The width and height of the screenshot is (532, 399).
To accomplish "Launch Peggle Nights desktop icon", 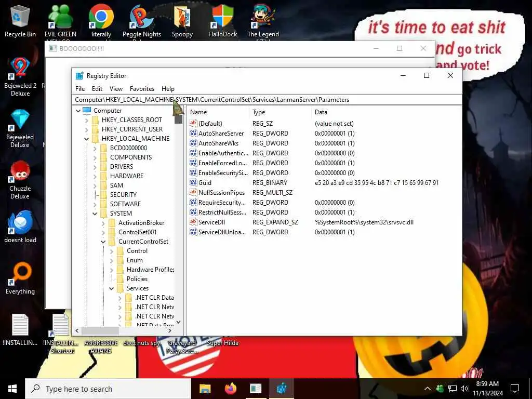I will pos(142,20).
